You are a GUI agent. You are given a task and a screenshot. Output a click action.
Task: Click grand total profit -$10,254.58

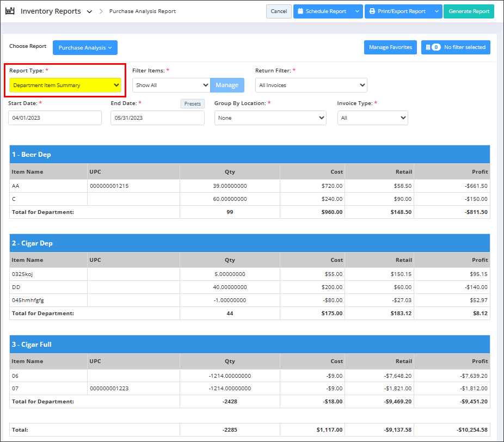click(x=472, y=430)
